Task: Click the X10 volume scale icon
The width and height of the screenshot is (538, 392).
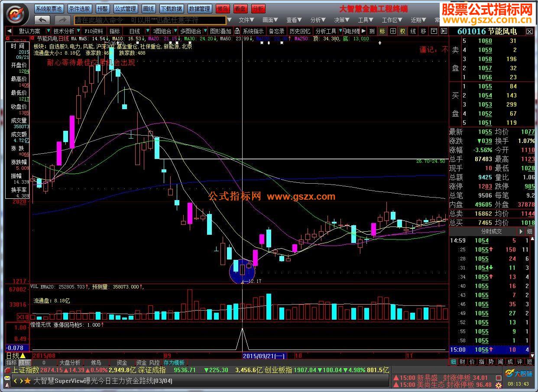Action: [23, 317]
